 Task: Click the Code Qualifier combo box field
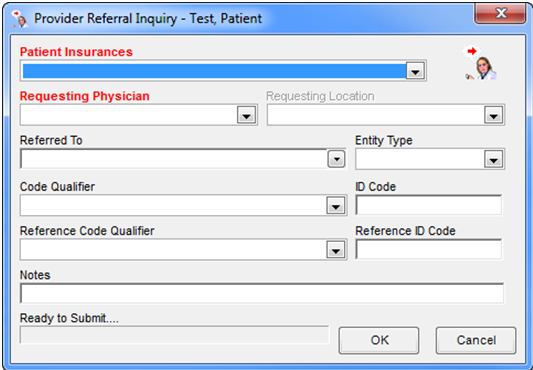pyautogui.click(x=184, y=205)
